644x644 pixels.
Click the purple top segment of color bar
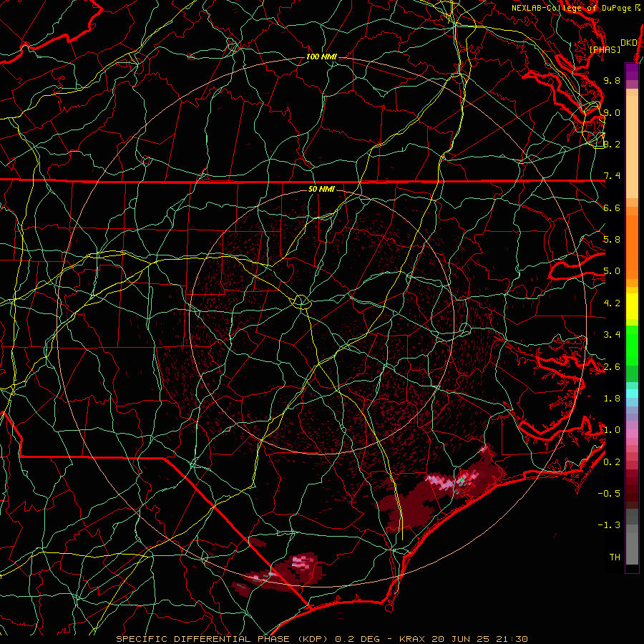pos(632,72)
